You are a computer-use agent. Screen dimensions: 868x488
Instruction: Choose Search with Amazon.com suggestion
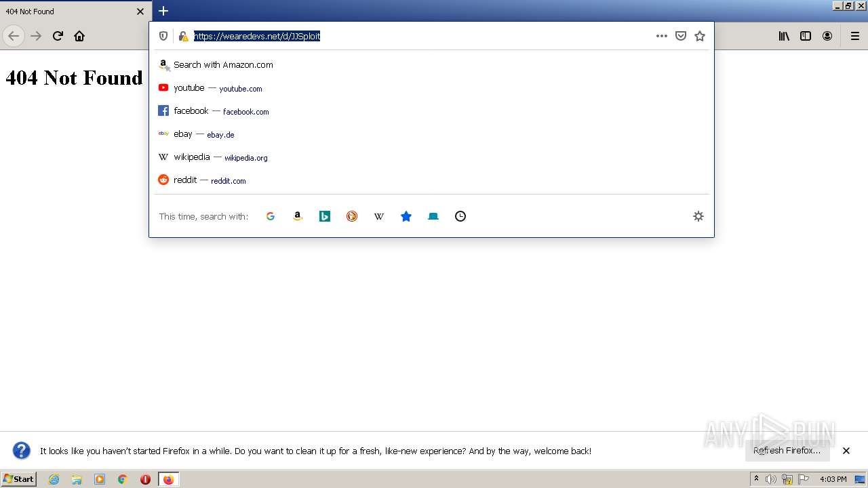[x=431, y=65]
